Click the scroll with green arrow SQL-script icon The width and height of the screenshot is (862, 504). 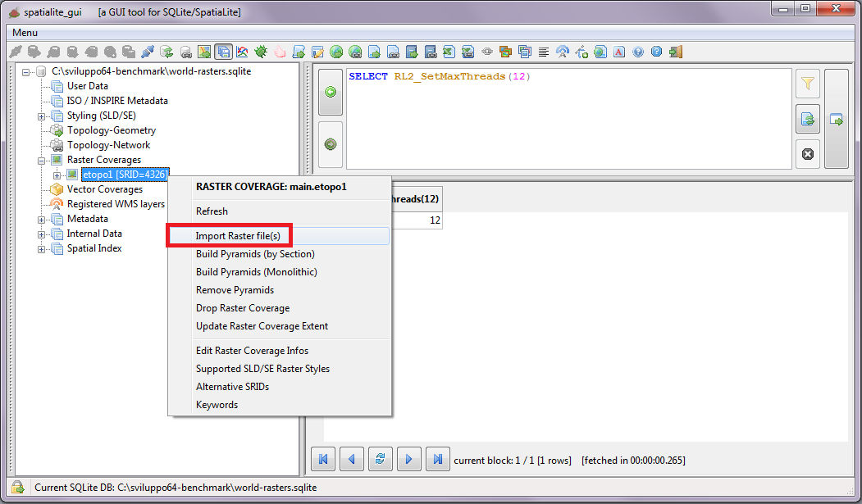tap(299, 52)
